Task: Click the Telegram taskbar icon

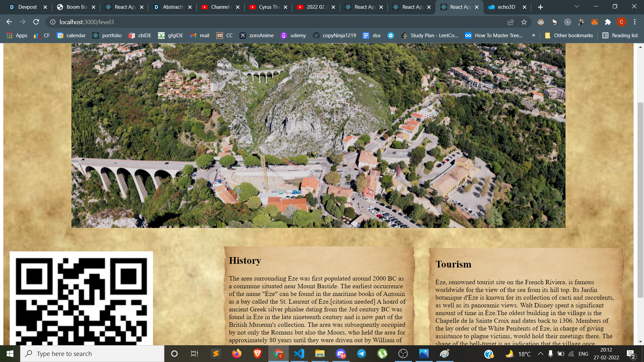Action: [x=361, y=354]
